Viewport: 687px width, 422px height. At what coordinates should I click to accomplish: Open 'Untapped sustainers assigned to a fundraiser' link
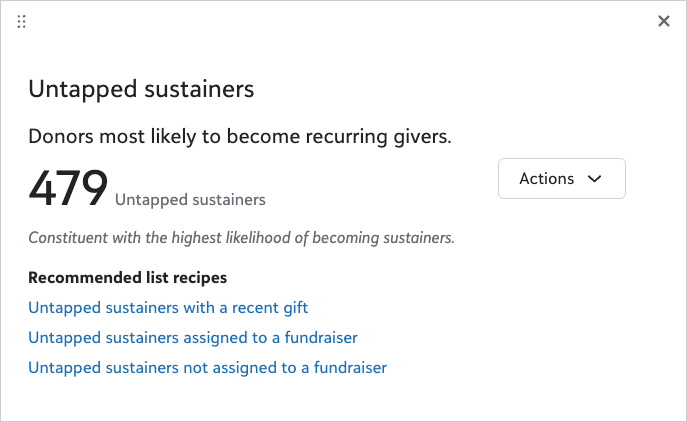click(193, 338)
